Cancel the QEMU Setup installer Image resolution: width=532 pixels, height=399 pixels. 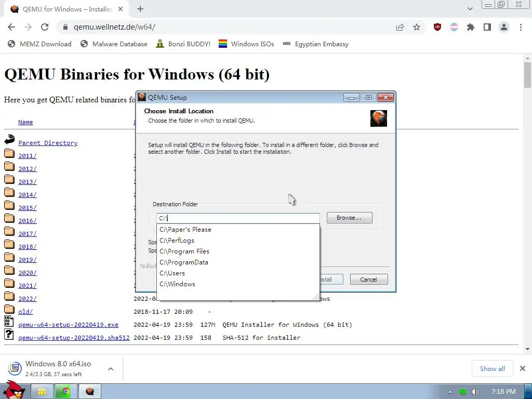[369, 280]
